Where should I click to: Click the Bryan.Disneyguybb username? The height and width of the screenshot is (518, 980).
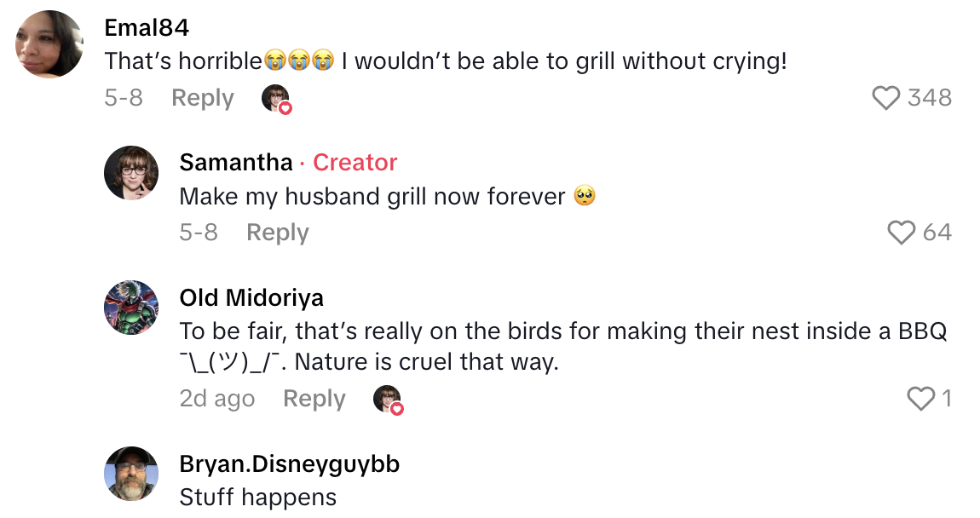click(x=289, y=463)
